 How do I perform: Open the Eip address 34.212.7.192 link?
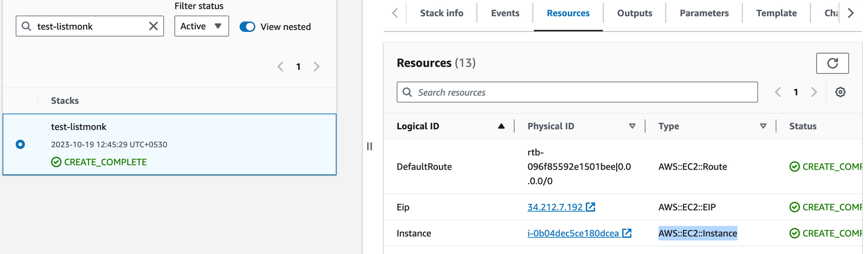click(x=555, y=207)
